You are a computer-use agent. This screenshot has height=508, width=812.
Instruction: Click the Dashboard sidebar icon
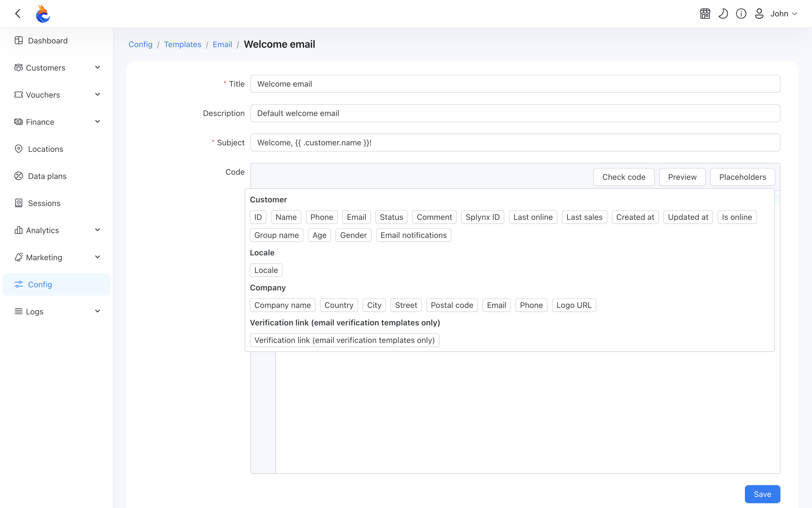(x=19, y=41)
